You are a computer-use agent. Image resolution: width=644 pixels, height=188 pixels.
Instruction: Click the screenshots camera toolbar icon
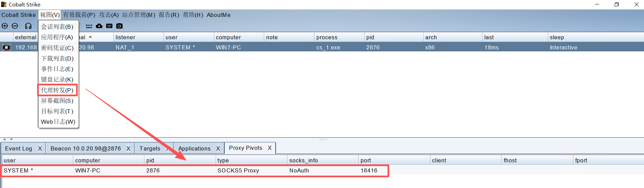[119, 26]
